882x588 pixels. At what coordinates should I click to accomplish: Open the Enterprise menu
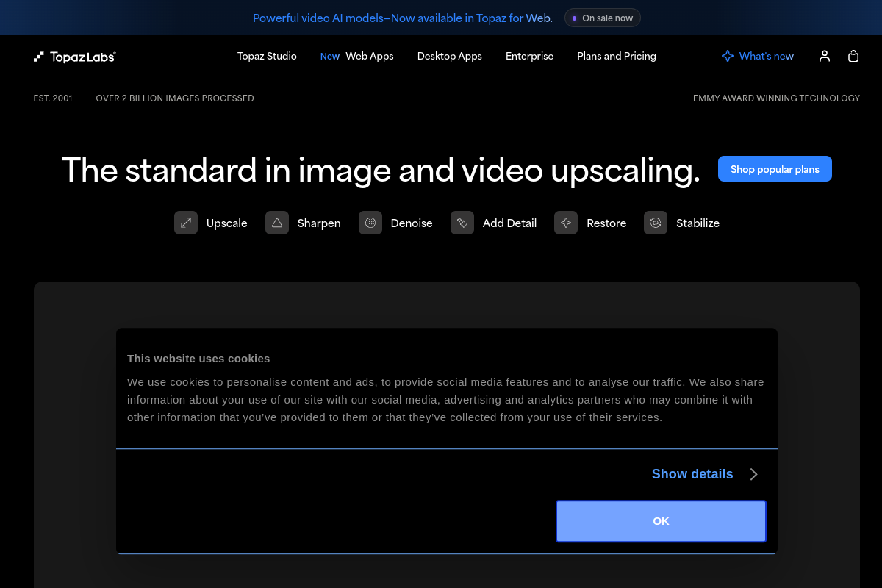point(529,56)
